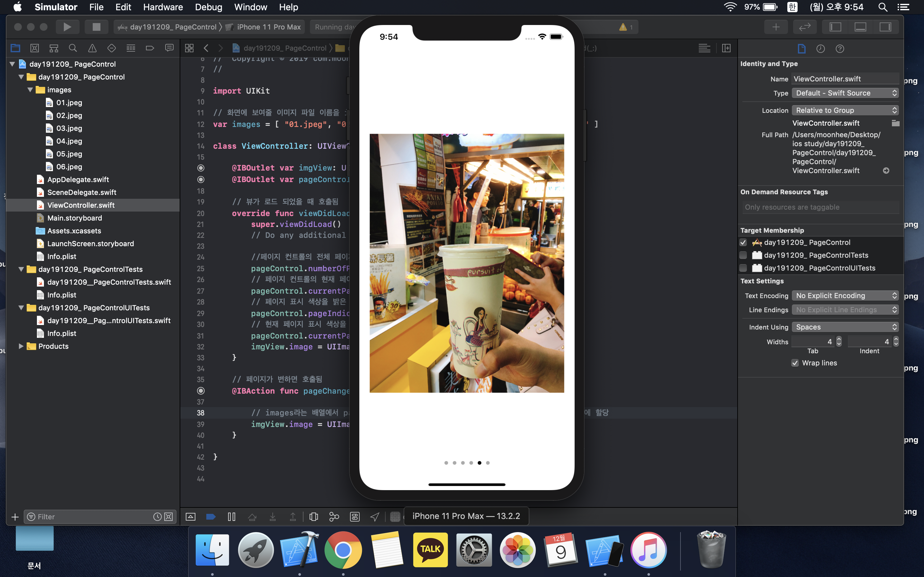Click the Library plus button
The image size is (924, 577).
[775, 27]
